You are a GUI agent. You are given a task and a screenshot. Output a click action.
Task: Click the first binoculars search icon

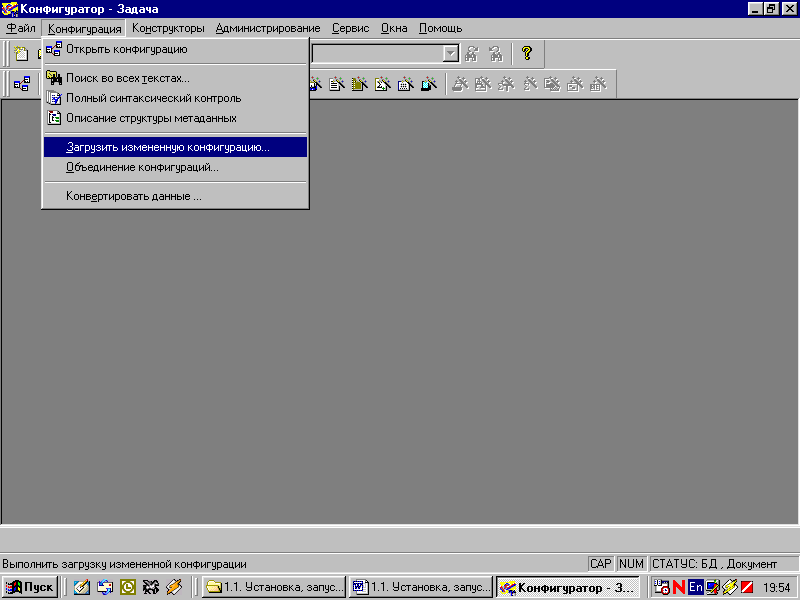click(x=471, y=54)
